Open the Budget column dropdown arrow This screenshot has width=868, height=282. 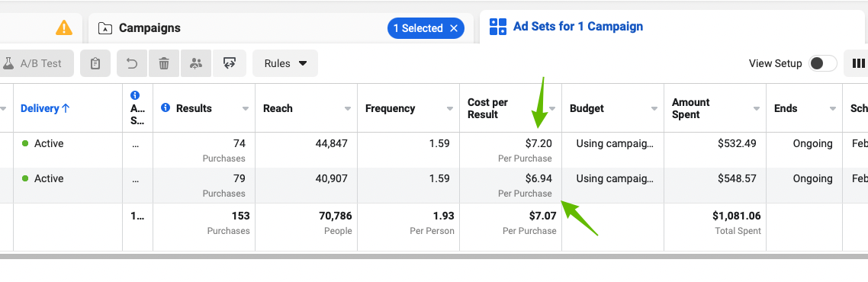654,109
